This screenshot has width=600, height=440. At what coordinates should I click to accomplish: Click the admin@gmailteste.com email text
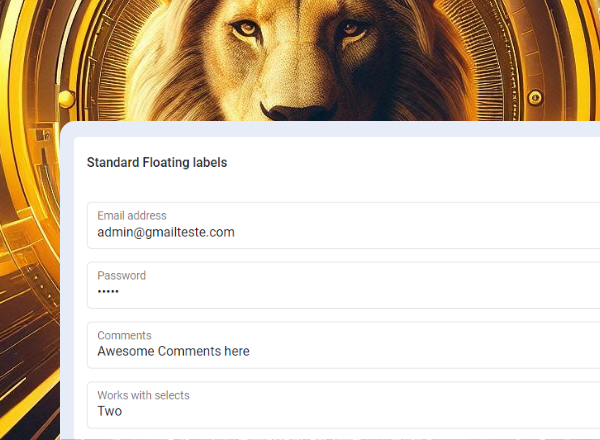pyautogui.click(x=166, y=232)
